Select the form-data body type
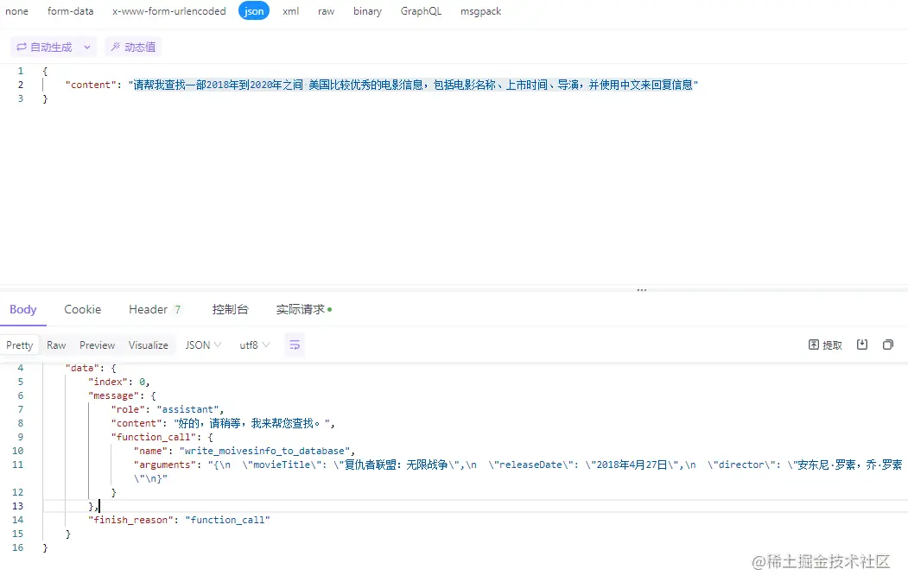The image size is (908, 588). point(70,11)
